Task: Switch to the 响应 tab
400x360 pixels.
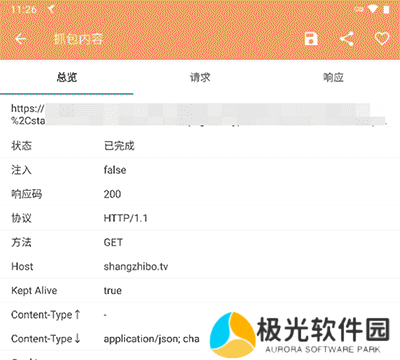Action: 333,77
